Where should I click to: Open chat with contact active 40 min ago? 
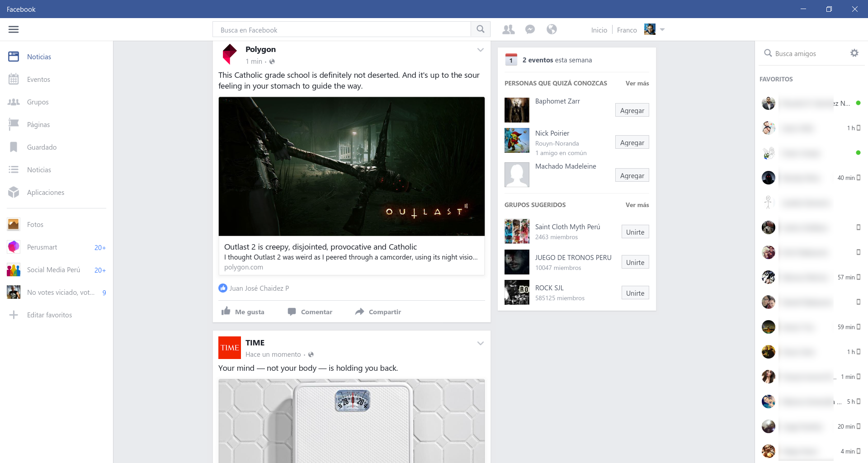811,178
